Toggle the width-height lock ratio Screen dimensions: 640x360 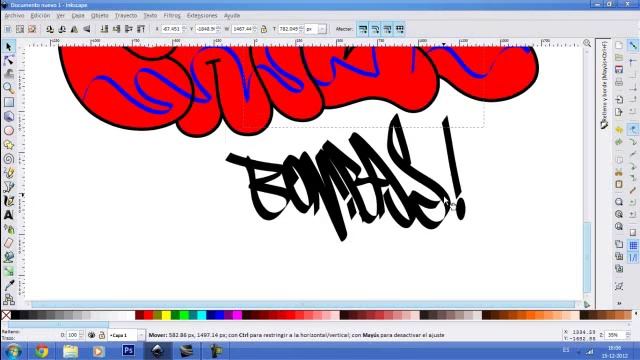coord(264,29)
